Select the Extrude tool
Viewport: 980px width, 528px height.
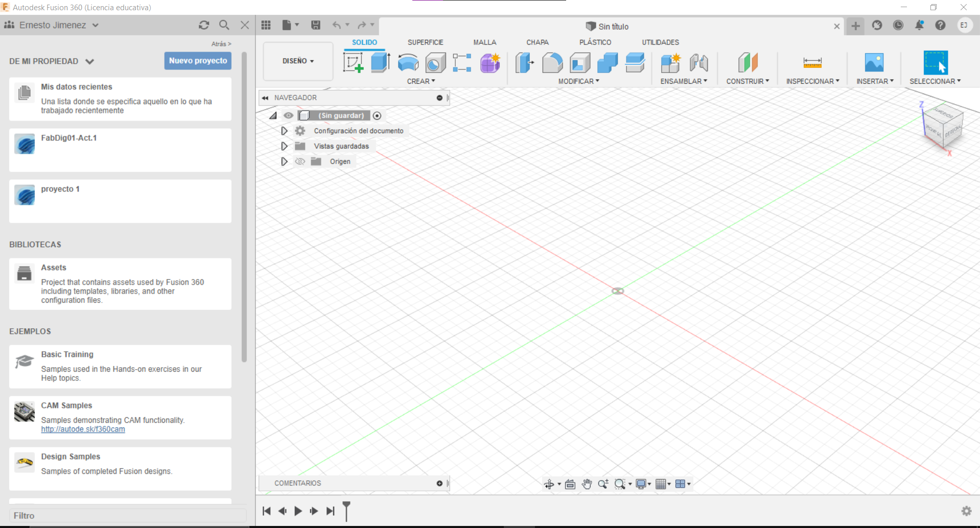point(381,62)
